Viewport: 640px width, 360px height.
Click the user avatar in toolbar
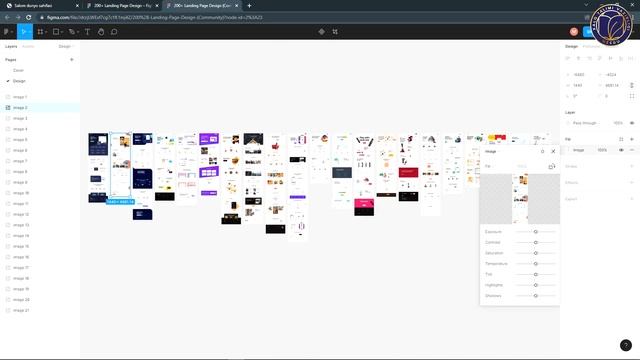point(574,31)
